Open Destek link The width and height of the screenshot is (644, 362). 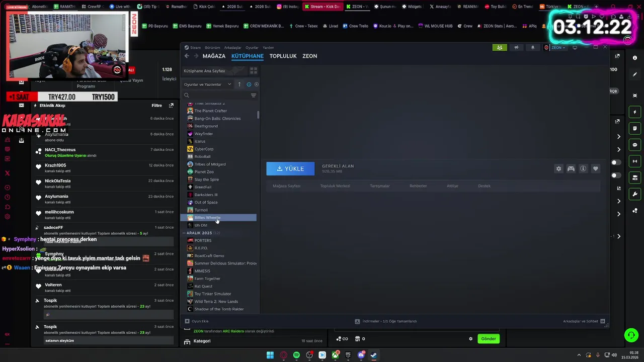pyautogui.click(x=484, y=186)
